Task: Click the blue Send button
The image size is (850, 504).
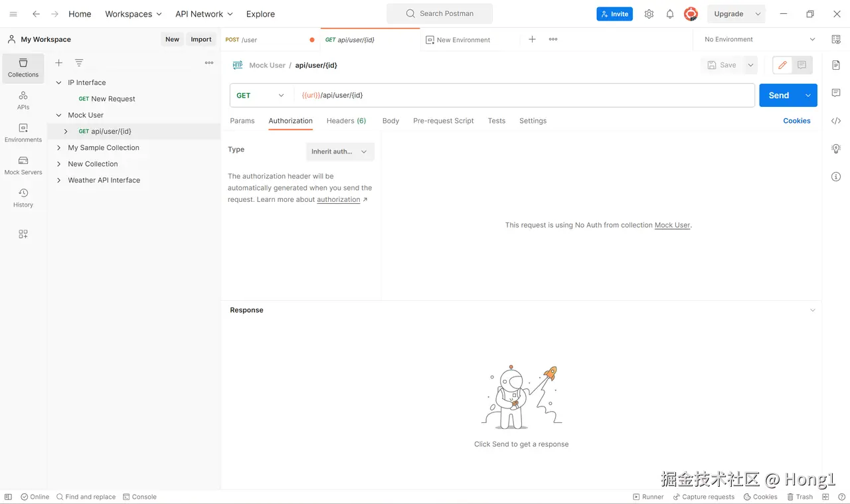Action: (x=779, y=96)
